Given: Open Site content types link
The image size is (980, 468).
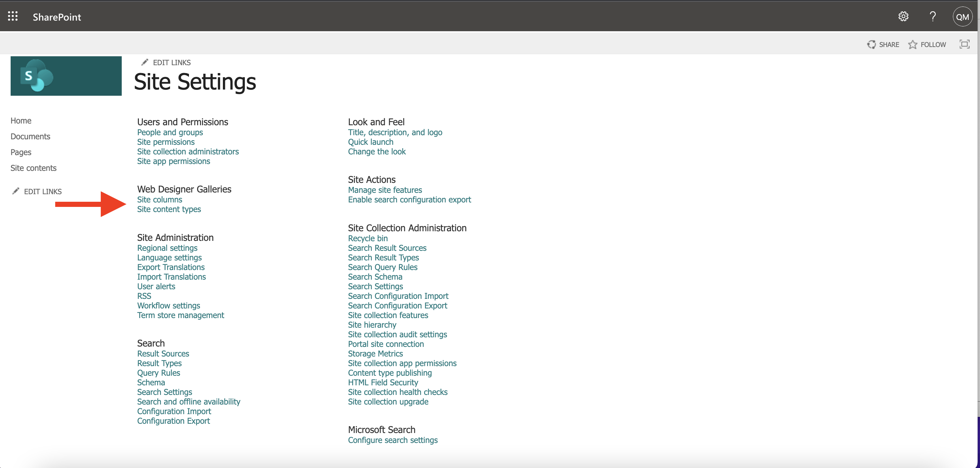Looking at the screenshot, I should pyautogui.click(x=168, y=208).
